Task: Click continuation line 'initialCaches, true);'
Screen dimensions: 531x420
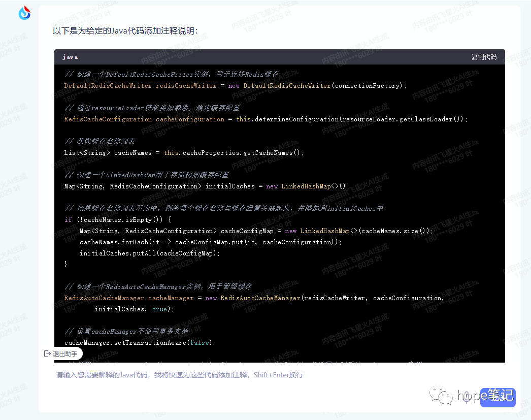Action: pos(135,309)
